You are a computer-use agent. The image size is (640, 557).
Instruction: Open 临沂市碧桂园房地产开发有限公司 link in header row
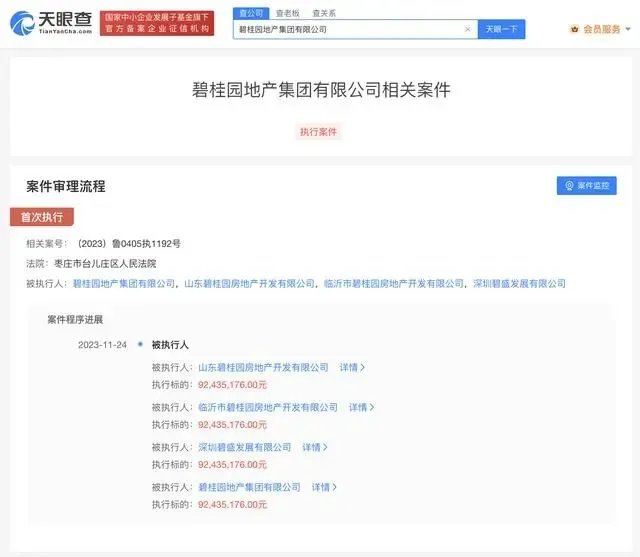[394, 284]
